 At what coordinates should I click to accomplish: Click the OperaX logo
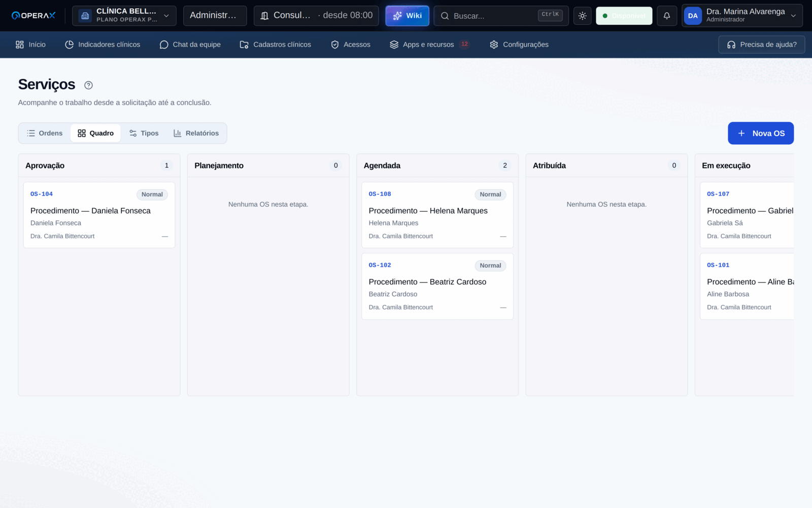coord(33,16)
